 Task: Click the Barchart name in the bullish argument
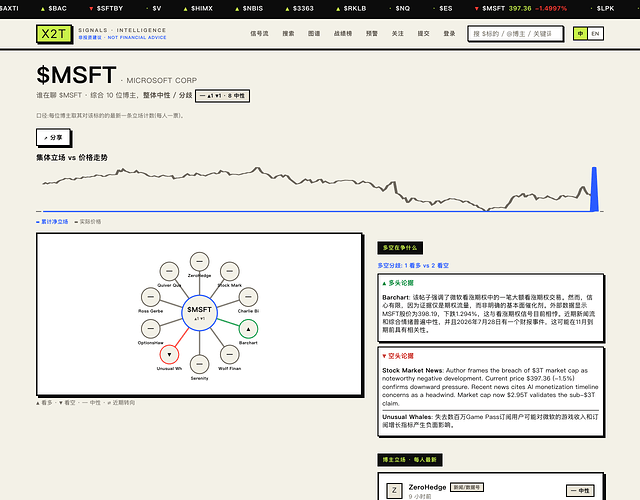point(396,297)
